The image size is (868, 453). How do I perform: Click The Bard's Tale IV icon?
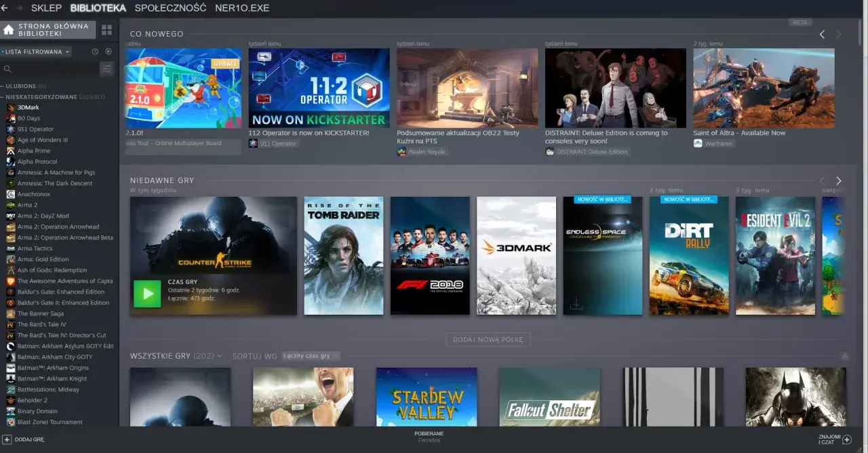[11, 324]
